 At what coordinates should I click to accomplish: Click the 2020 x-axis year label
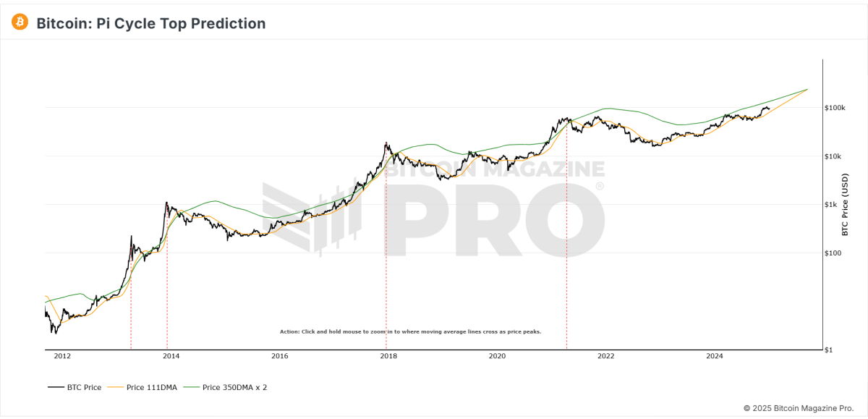click(x=497, y=356)
